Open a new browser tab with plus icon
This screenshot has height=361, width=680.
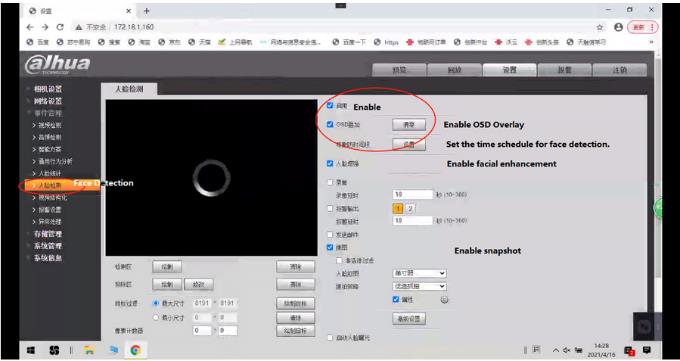coord(147,11)
